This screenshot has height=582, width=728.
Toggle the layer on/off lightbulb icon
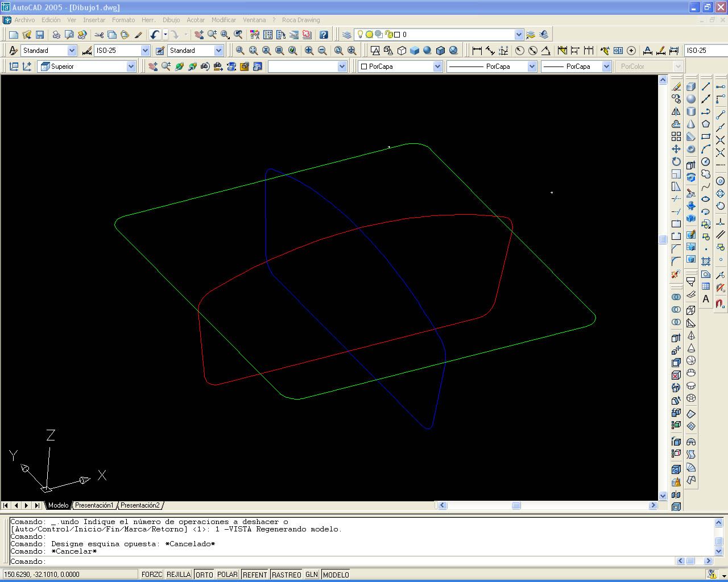360,35
